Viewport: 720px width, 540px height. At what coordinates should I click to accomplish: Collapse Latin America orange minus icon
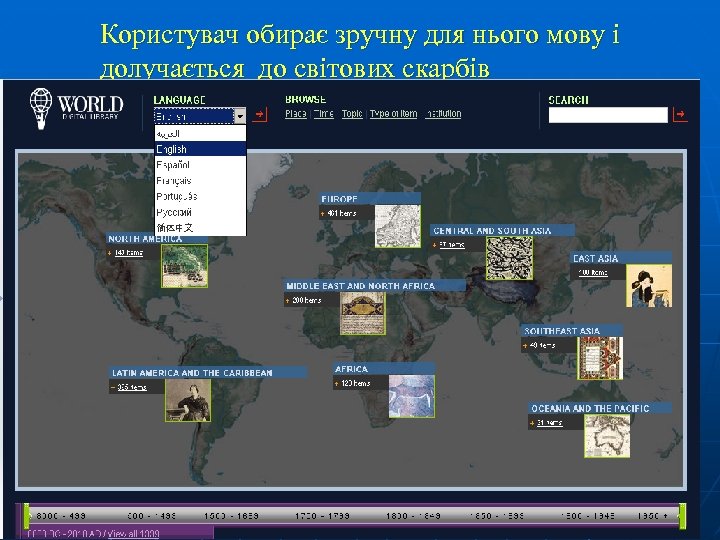coord(112,388)
